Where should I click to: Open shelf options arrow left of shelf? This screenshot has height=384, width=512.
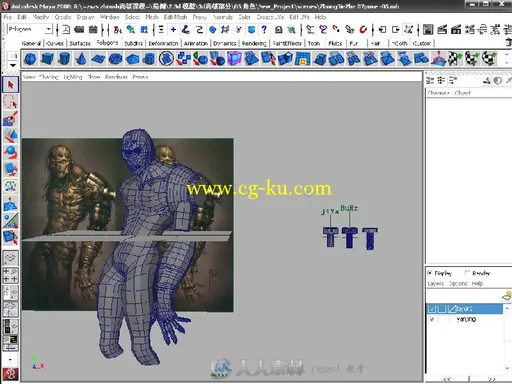[12, 65]
